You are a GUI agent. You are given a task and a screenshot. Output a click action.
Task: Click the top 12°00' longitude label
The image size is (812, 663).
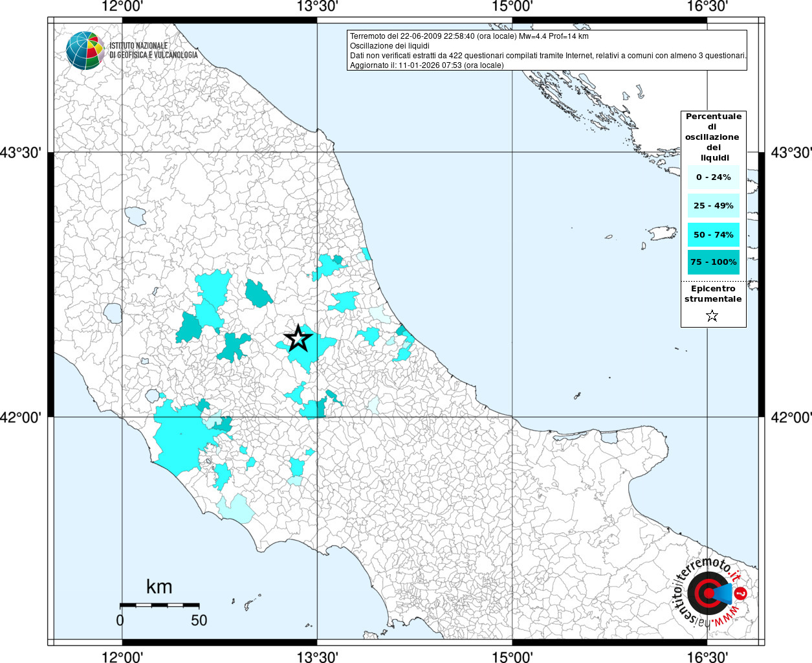[122, 7]
